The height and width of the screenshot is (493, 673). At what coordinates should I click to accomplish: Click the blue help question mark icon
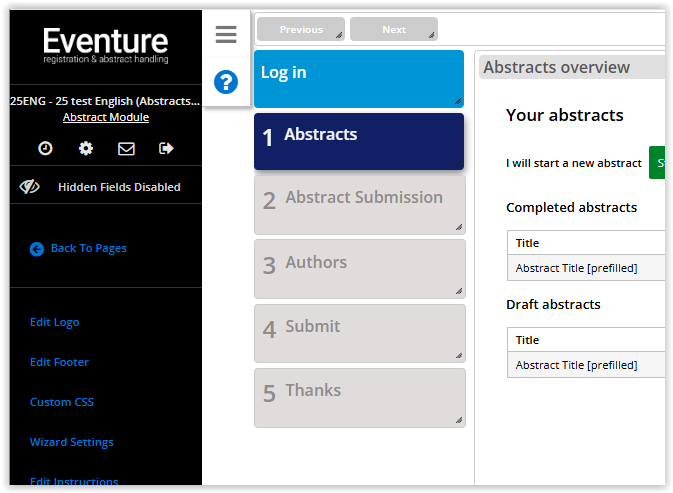tap(226, 82)
